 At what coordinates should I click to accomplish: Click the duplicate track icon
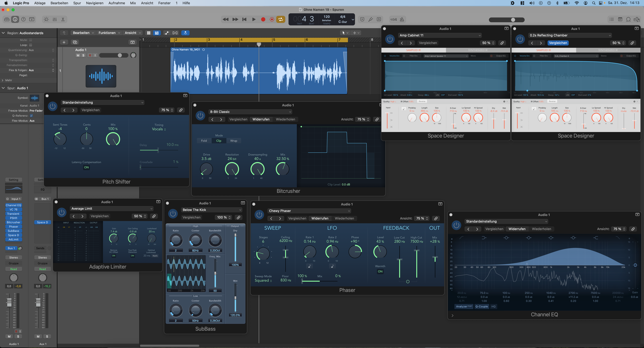(75, 42)
